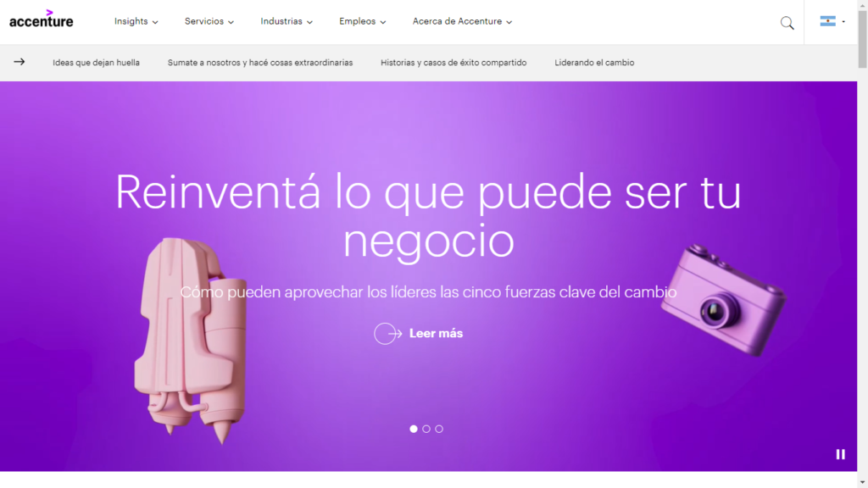The height and width of the screenshot is (488, 868).
Task: Click the circled arrow beside Leer más
Action: click(387, 334)
